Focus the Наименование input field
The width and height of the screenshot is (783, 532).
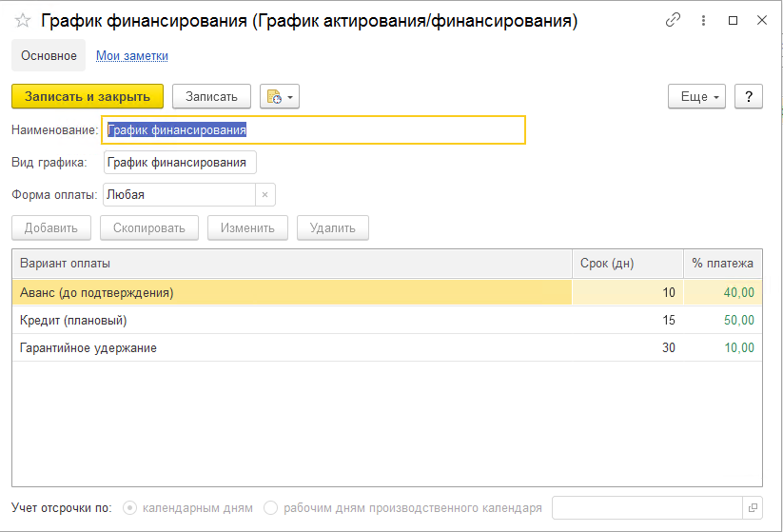(x=314, y=129)
